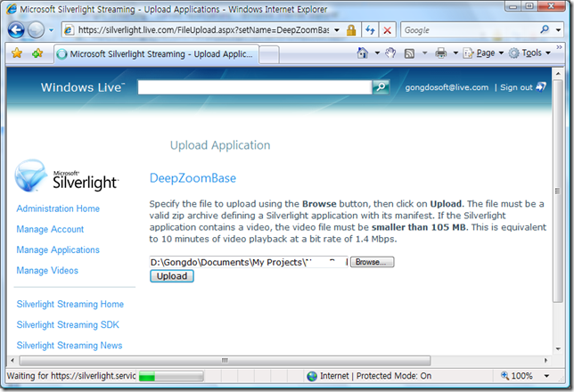Click the RSS feeds icon
Image resolution: width=574 pixels, height=392 pixels.
click(x=409, y=53)
